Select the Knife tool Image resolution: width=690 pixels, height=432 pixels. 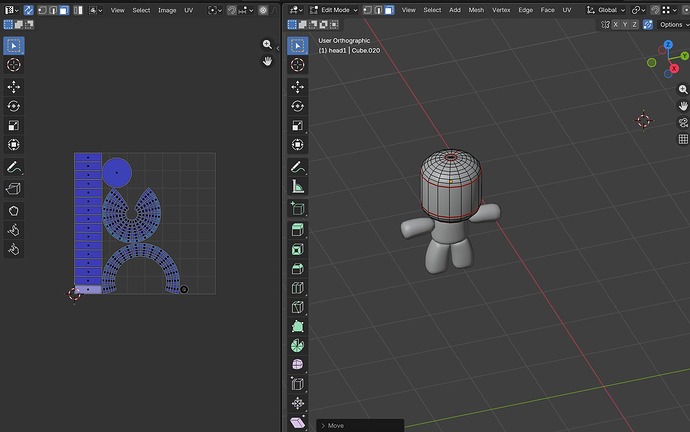coord(297,307)
